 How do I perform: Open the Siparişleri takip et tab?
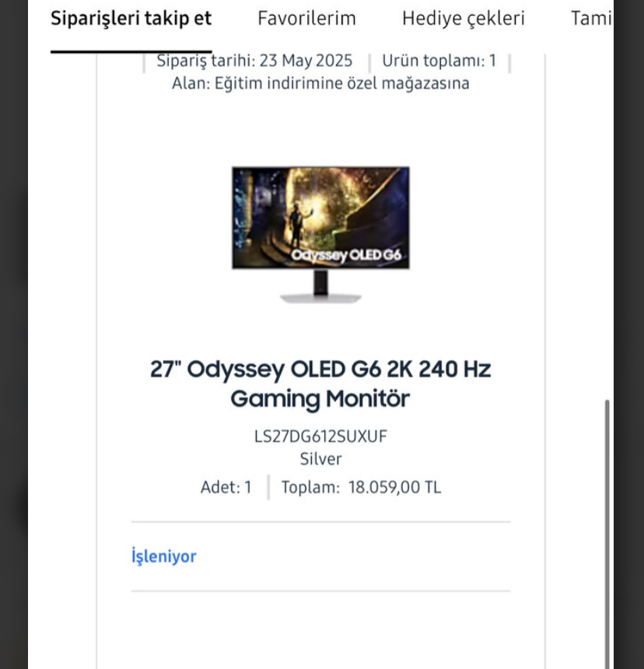tap(131, 19)
